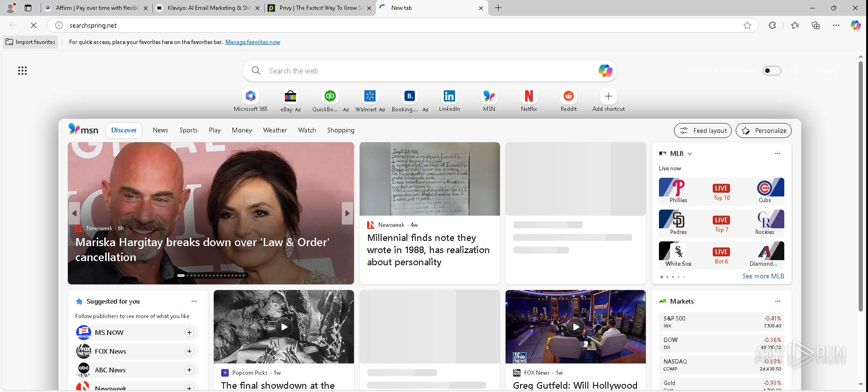Show previous story in carousel
The image size is (868, 392).
click(x=74, y=213)
